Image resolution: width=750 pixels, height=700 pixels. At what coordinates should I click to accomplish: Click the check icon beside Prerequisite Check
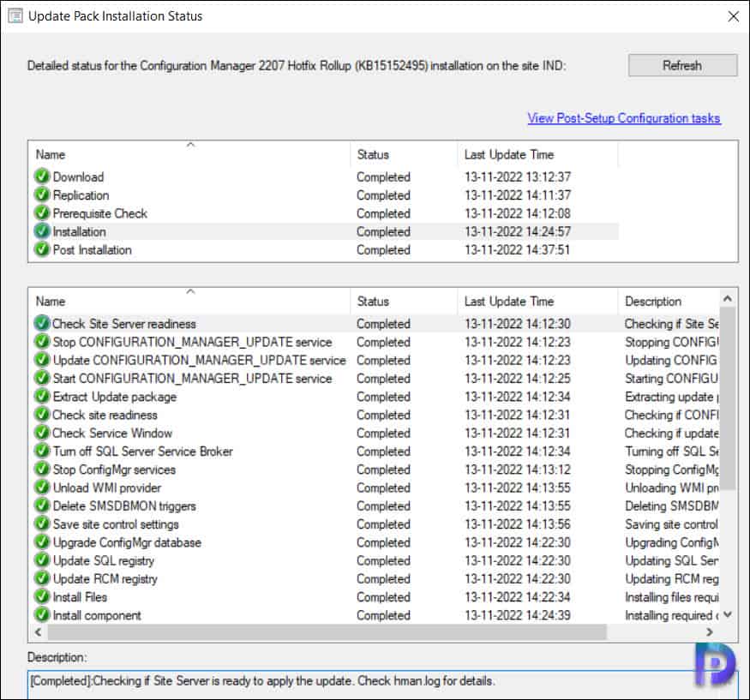pos(42,212)
